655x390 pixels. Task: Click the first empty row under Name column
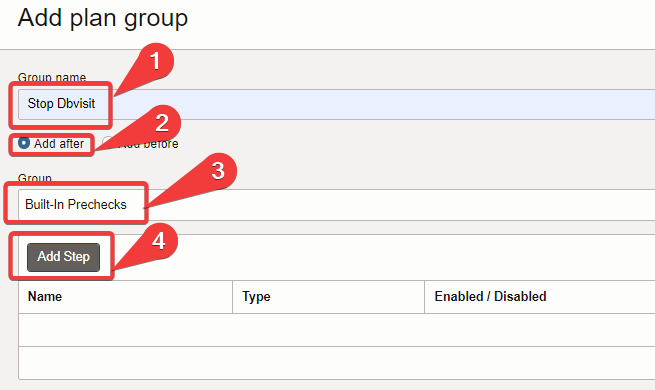pyautogui.click(x=125, y=330)
